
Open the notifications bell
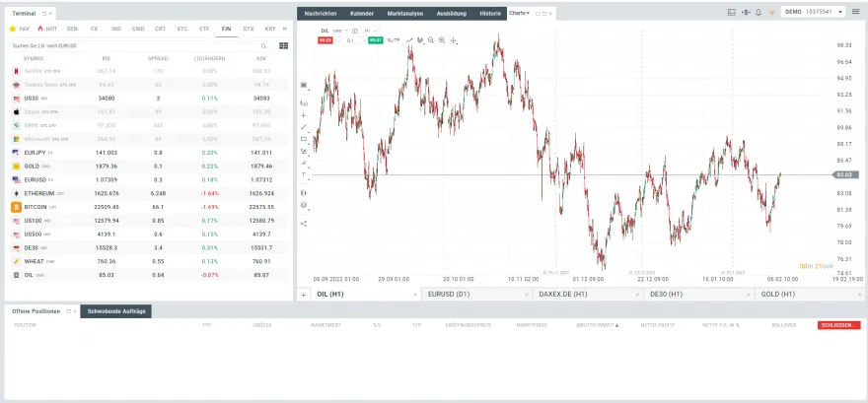[758, 12]
